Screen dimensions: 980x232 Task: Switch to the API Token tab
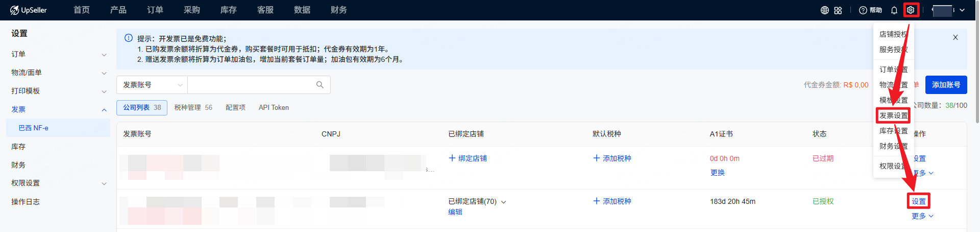coord(274,108)
